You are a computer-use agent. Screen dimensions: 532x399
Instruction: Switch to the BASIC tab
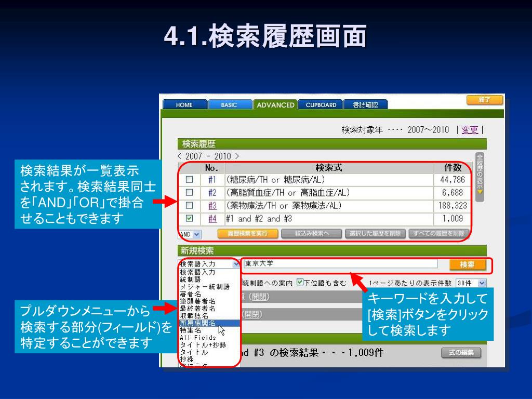pos(229,105)
